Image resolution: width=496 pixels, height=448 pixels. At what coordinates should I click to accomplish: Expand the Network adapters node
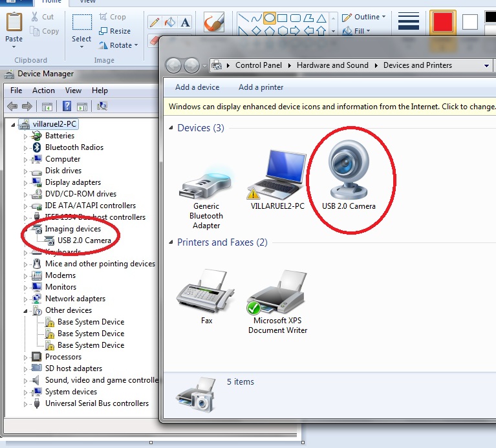tap(25, 299)
